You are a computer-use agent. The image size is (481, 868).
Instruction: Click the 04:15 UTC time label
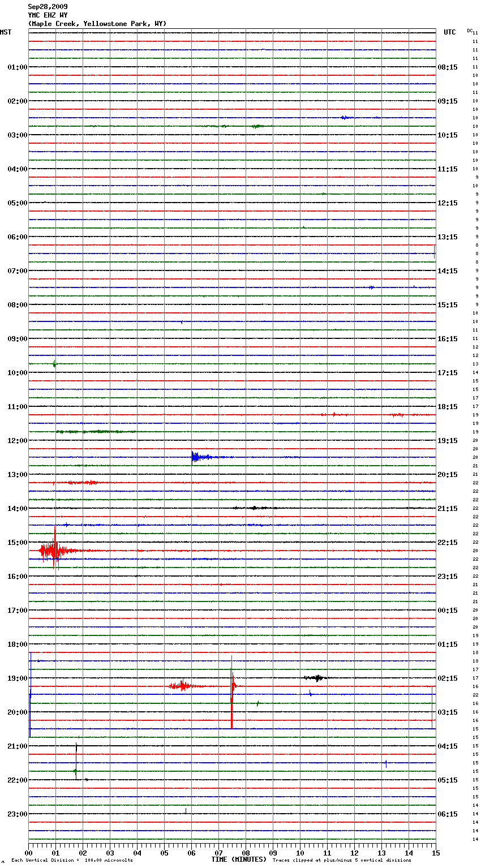pyautogui.click(x=448, y=746)
